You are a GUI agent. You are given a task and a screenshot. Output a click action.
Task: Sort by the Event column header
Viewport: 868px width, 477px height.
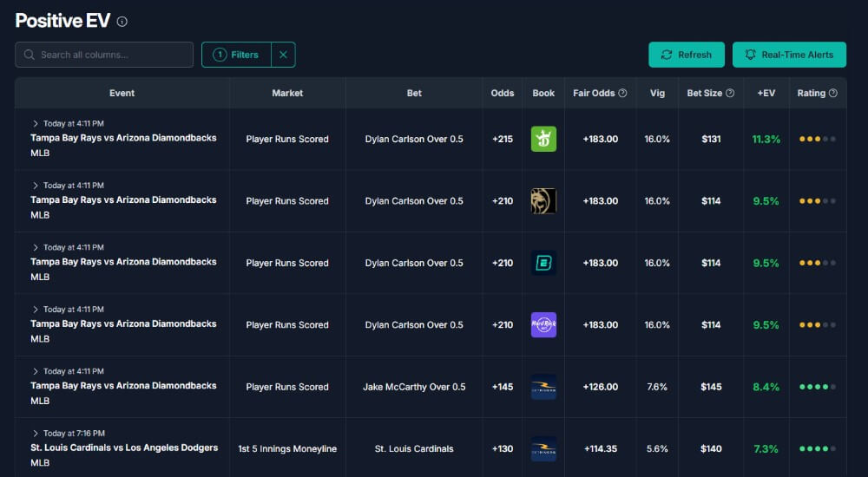pyautogui.click(x=122, y=93)
